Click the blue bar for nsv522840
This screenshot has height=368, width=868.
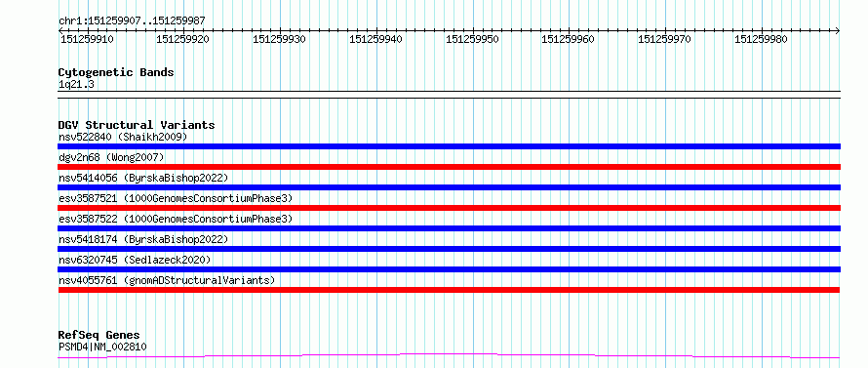tap(449, 146)
